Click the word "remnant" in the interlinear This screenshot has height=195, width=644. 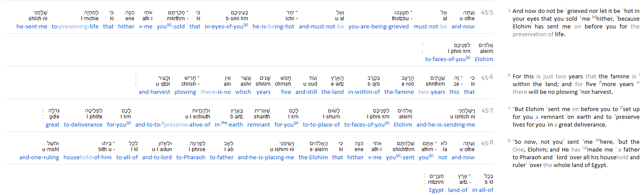[258, 125]
